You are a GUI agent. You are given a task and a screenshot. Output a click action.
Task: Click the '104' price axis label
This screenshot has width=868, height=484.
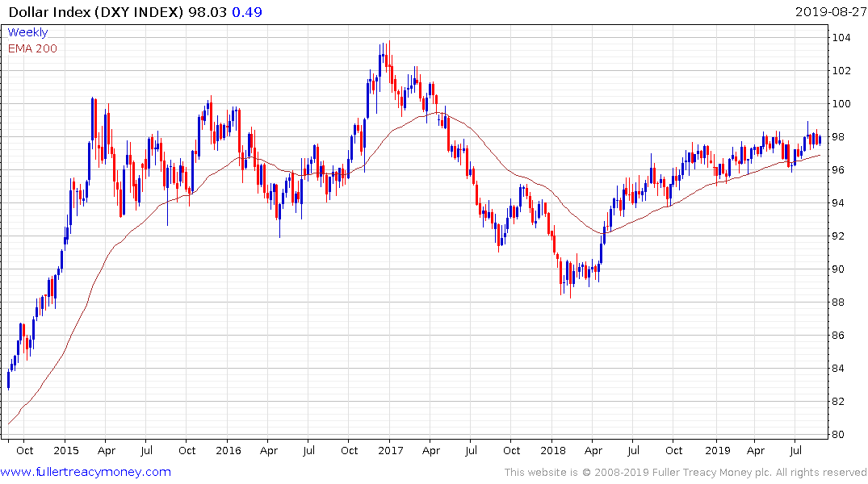(x=841, y=38)
